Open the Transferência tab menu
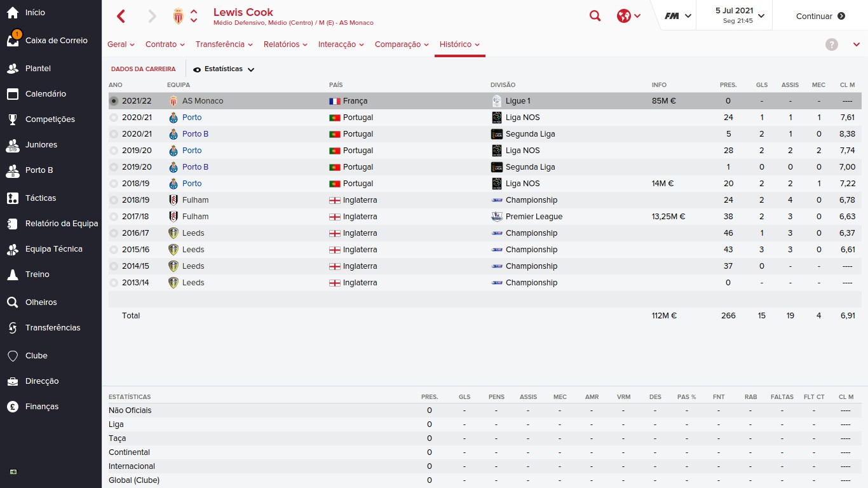 point(224,44)
